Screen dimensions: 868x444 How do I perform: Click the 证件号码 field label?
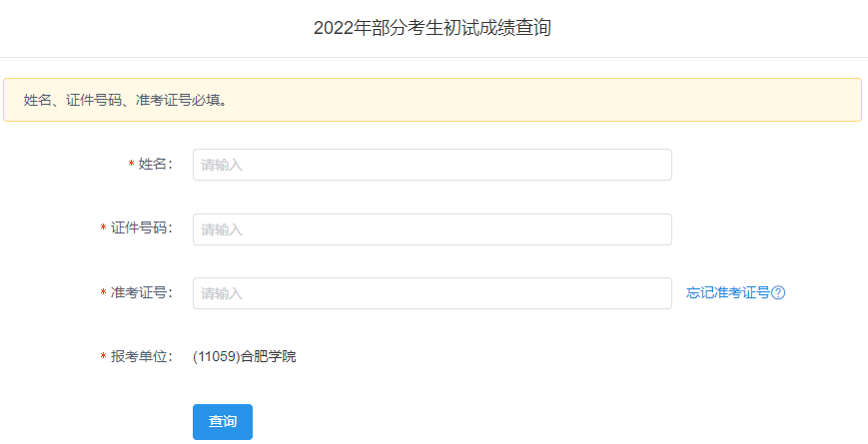(141, 229)
